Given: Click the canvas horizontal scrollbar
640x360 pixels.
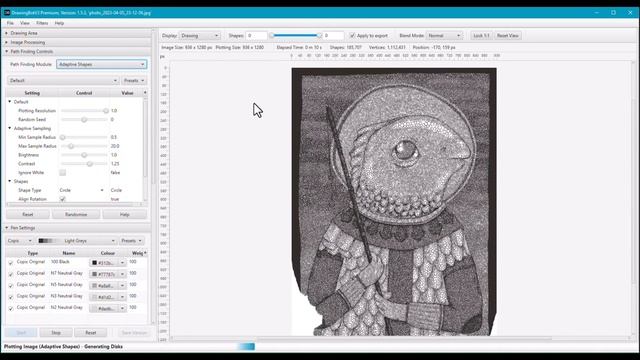Looking at the screenshot, I should [403, 339].
